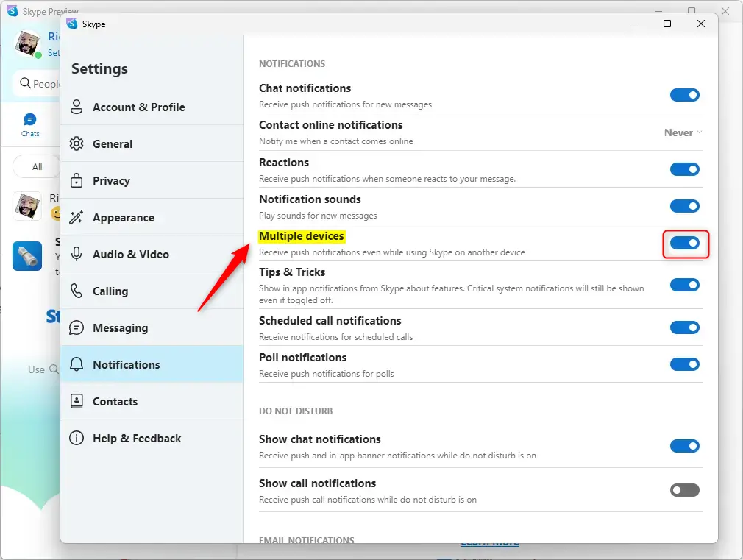Click the General gear icon
This screenshot has width=743, height=560.
77,143
